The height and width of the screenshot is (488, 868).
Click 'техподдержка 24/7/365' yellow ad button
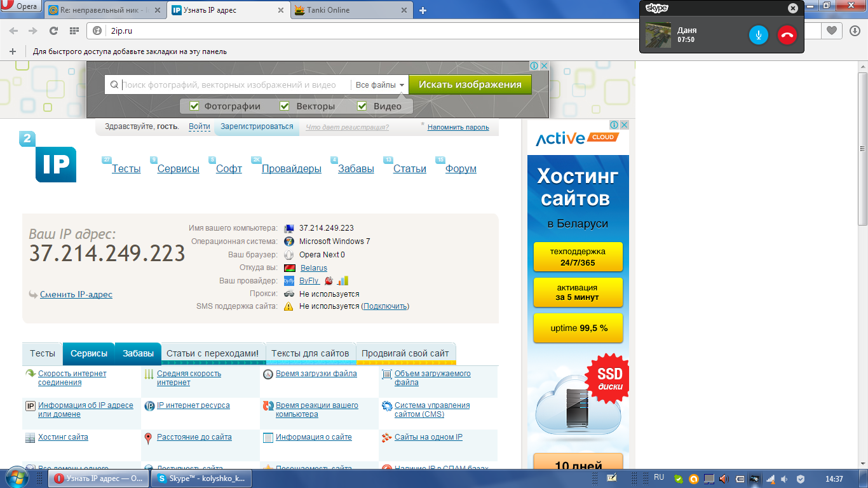point(578,257)
